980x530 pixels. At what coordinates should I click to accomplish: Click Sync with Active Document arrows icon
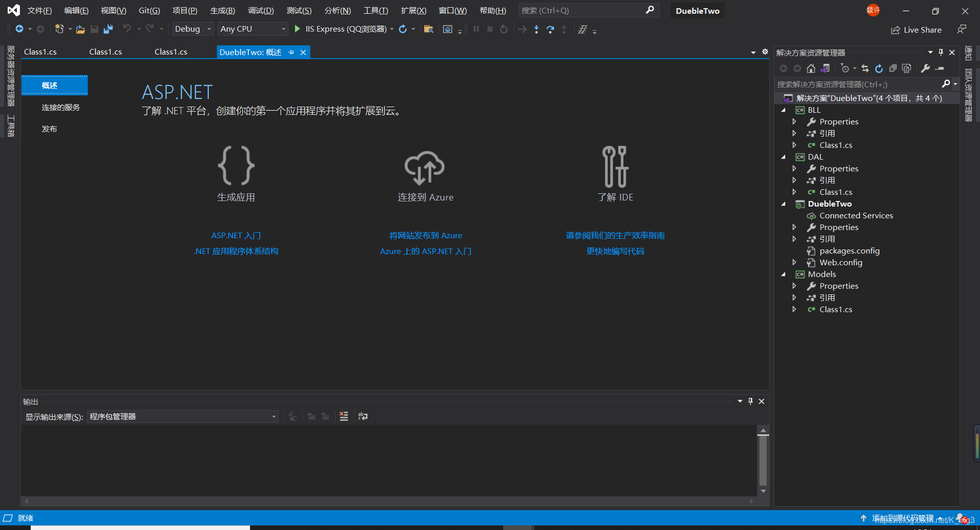click(865, 68)
